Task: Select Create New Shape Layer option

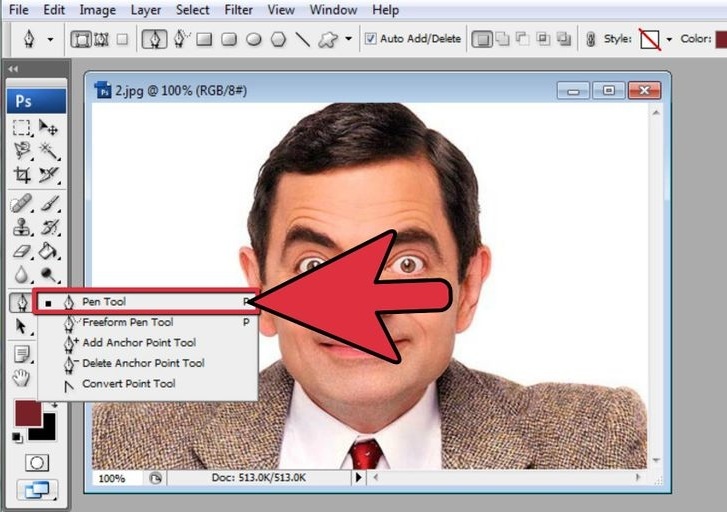Action: pos(482,39)
